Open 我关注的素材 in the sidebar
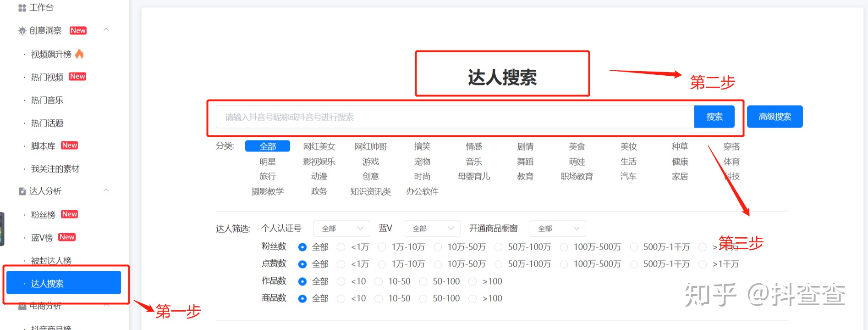This screenshot has width=868, height=330. pos(55,169)
